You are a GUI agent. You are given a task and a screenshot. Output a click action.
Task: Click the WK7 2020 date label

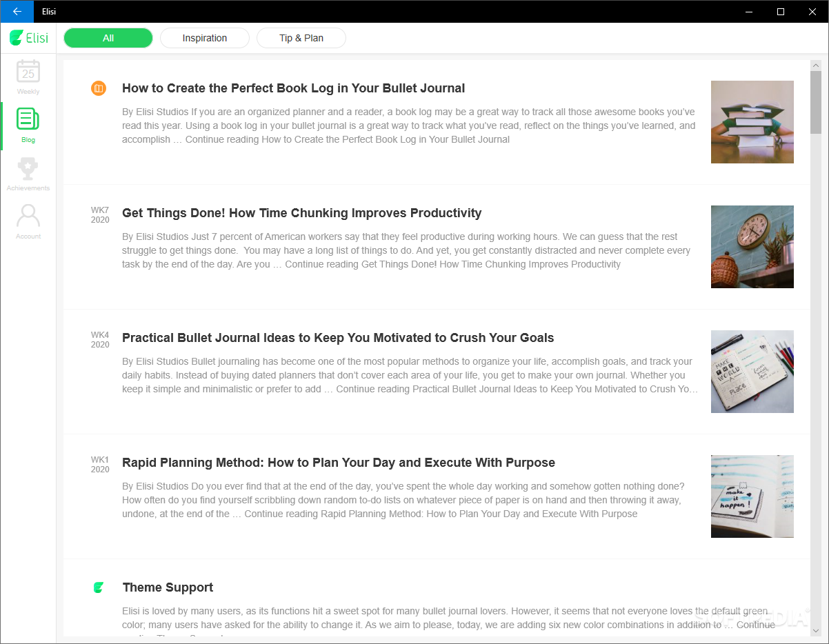[100, 215]
